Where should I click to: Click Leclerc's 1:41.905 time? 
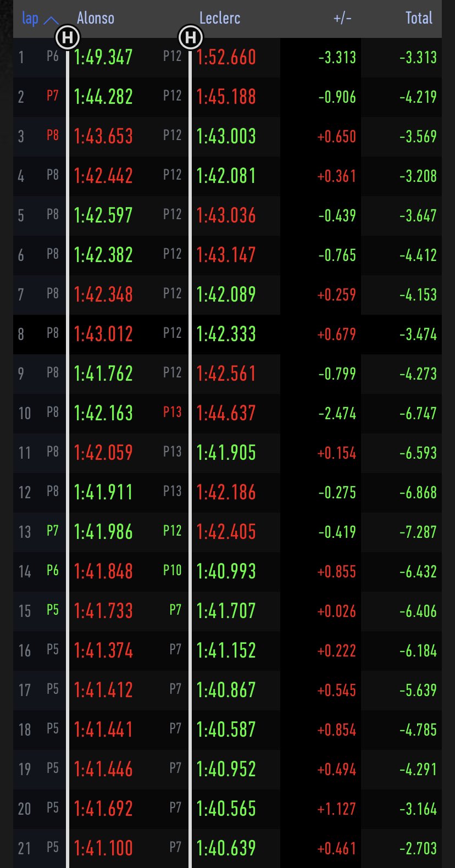(226, 453)
